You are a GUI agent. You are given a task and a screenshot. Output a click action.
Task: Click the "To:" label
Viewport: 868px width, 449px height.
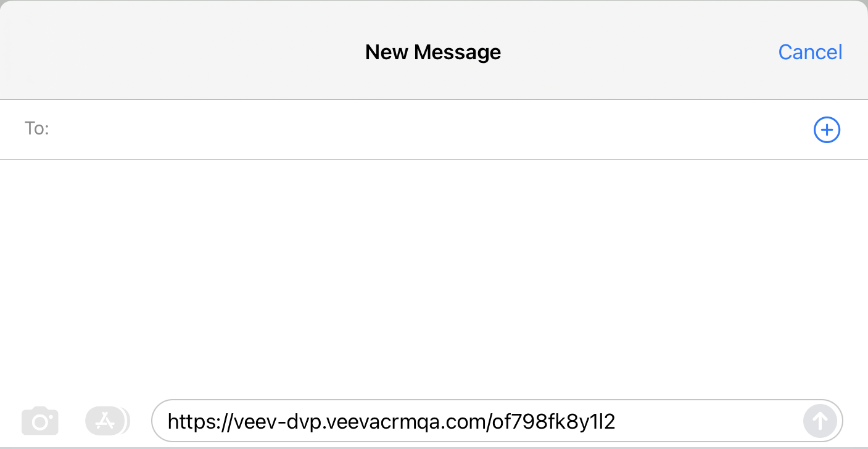pyautogui.click(x=36, y=129)
